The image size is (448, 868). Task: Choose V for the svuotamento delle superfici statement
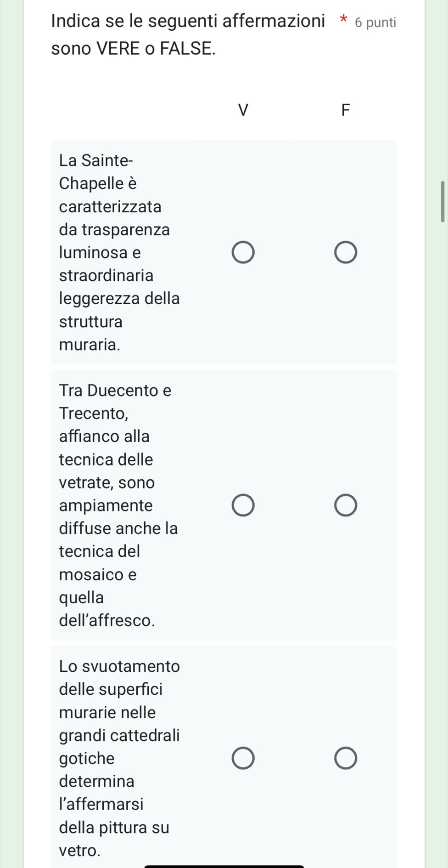243,758
